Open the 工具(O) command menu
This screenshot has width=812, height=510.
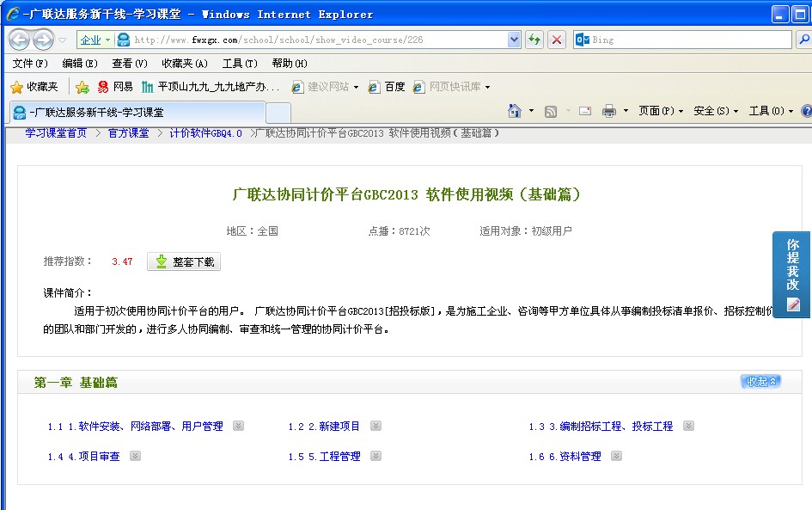pyautogui.click(x=771, y=111)
